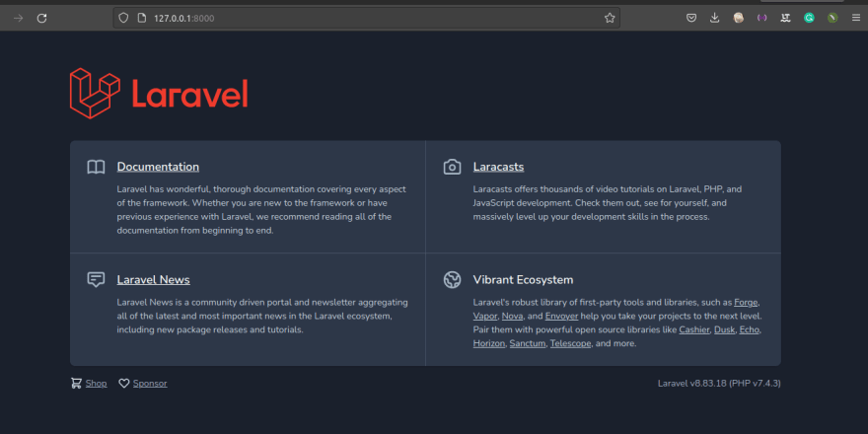
Task: Click the Laravel News chat bubble icon
Action: [x=96, y=279]
